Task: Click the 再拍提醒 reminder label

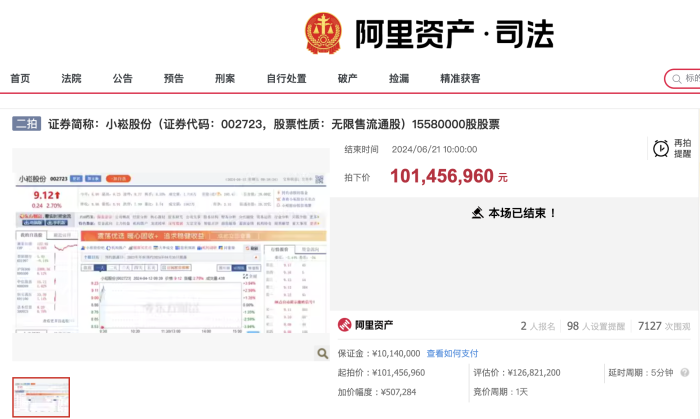Action: (683, 148)
